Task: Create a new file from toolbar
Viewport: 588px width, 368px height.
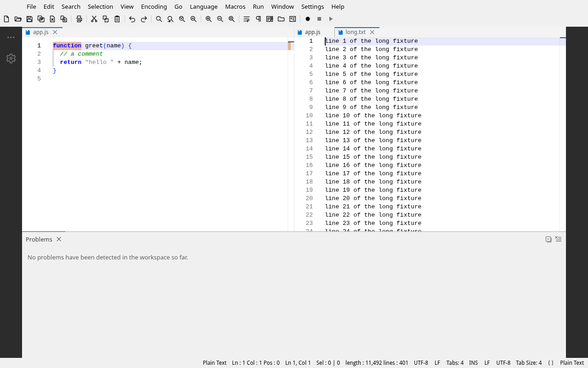Action: (x=6, y=19)
